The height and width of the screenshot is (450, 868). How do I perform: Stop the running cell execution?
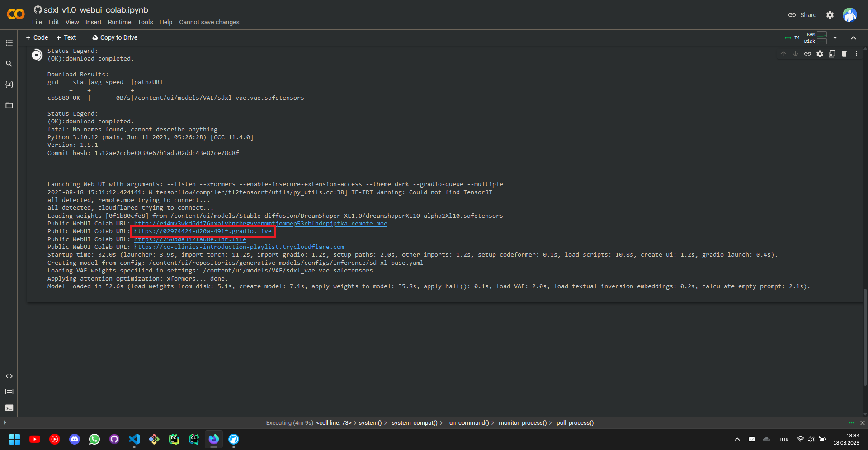coord(37,55)
